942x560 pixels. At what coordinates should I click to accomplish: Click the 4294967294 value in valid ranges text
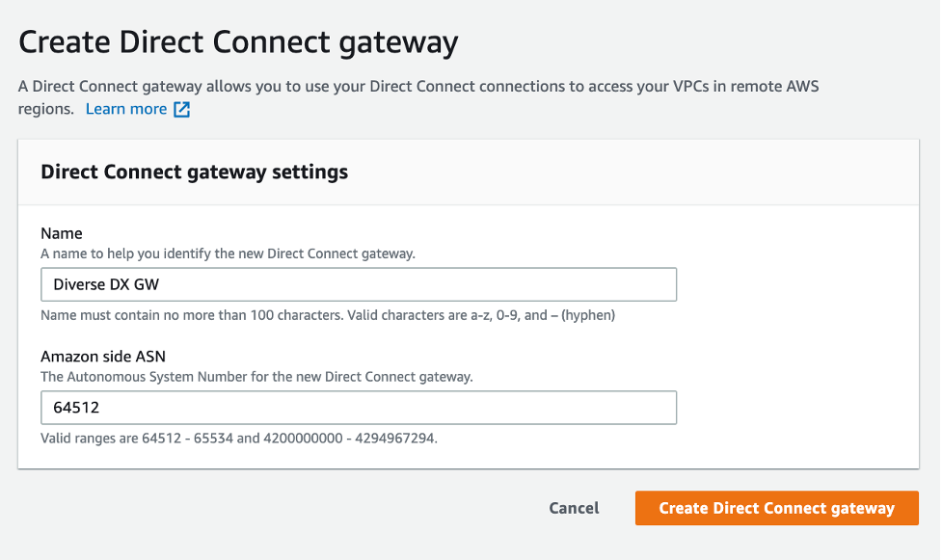(394, 438)
